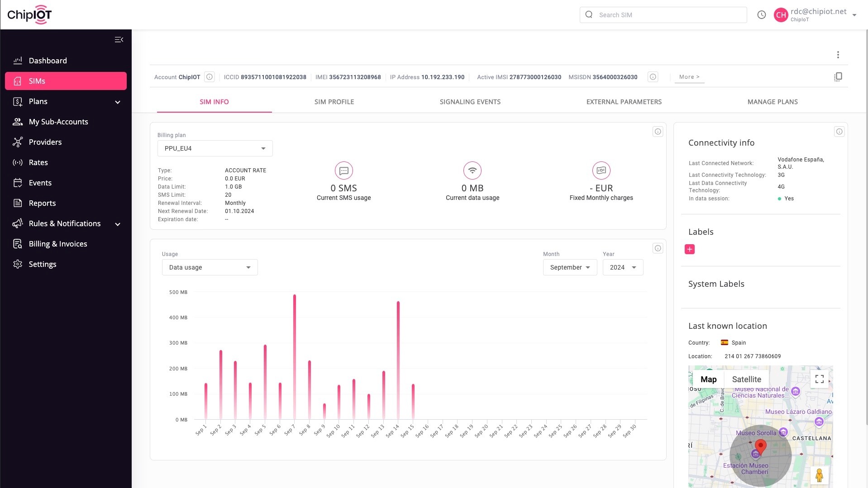The width and height of the screenshot is (868, 488).
Task: Click the CH user avatar
Action: coord(781,15)
